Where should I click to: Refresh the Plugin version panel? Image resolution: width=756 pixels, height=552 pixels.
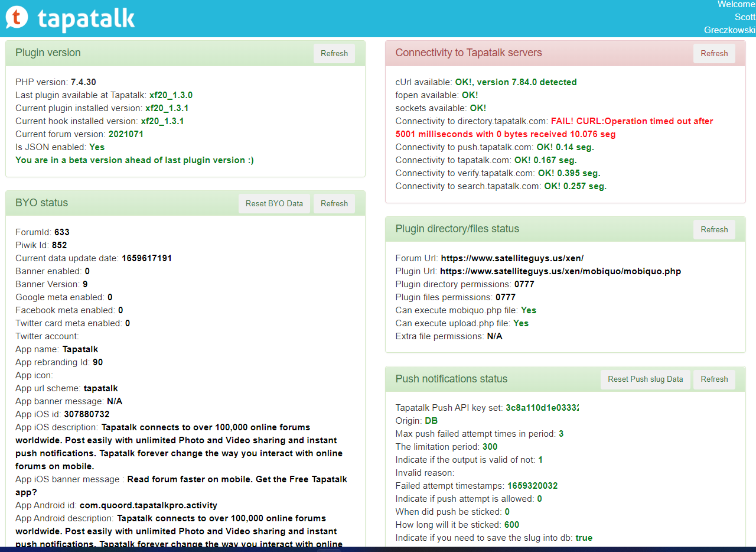(x=334, y=53)
